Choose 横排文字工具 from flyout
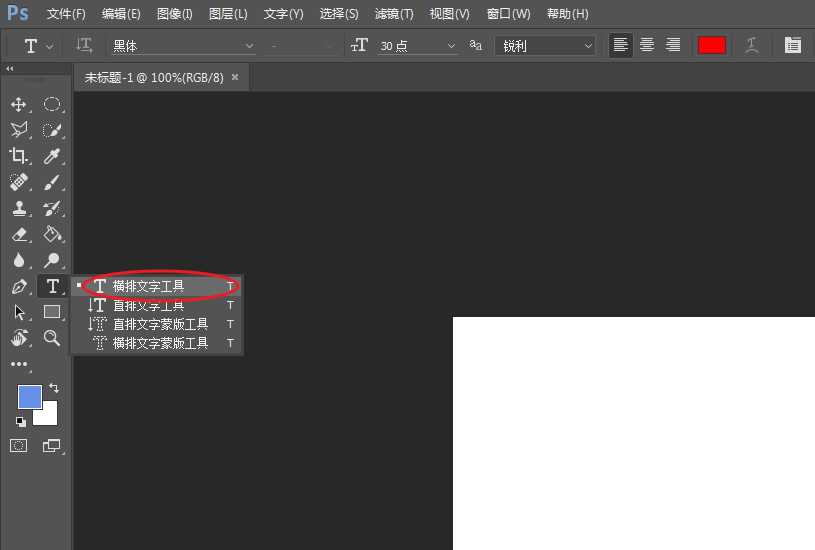The image size is (815, 550). click(x=148, y=286)
